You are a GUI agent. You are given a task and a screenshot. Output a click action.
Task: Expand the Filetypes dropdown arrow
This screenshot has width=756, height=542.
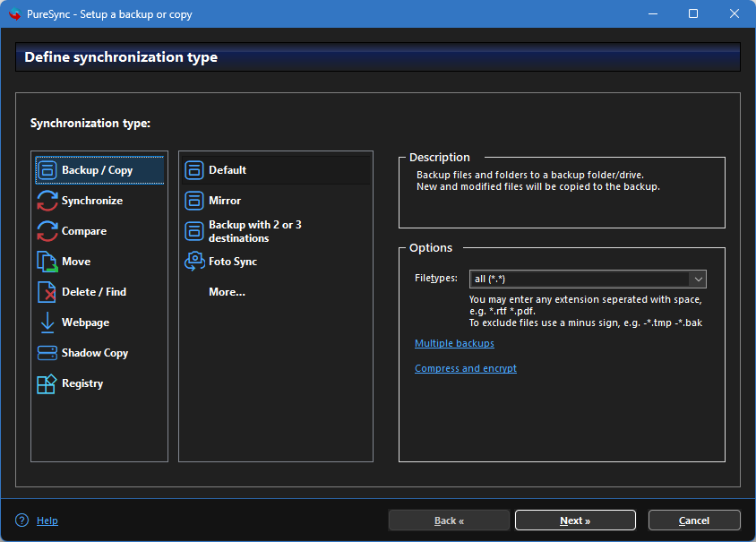click(x=698, y=280)
